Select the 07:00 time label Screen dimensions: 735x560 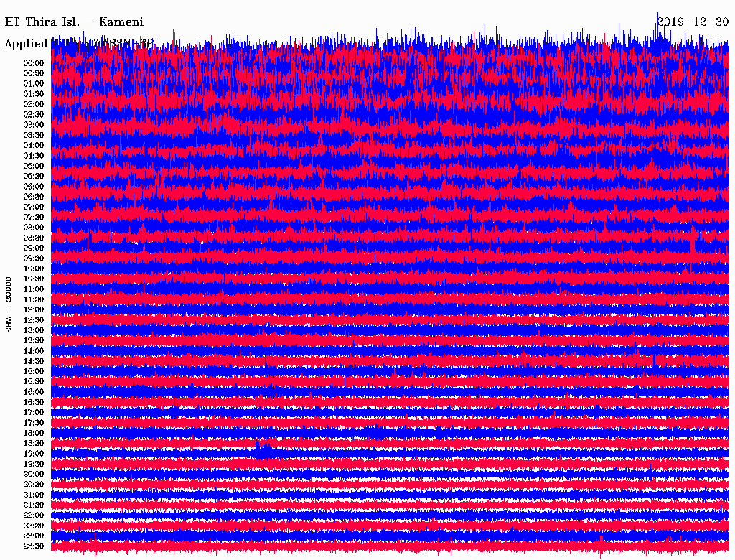click(33, 207)
